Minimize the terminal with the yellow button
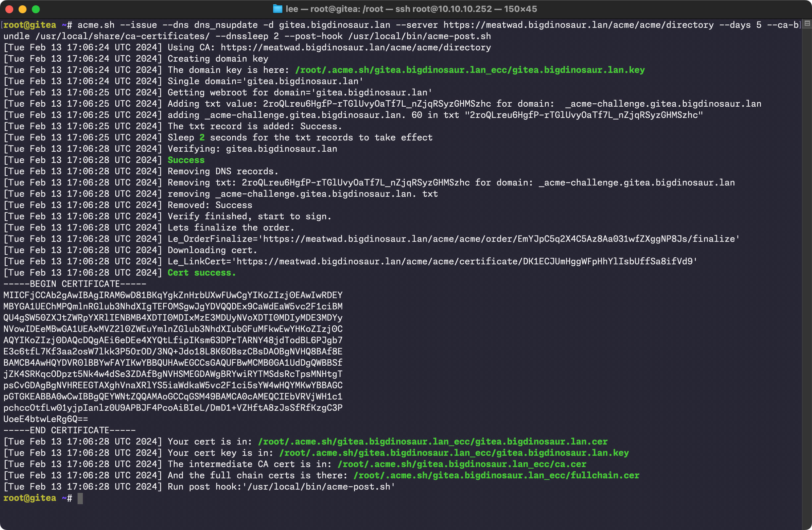Screen dimensions: 812x530 tap(23, 9)
